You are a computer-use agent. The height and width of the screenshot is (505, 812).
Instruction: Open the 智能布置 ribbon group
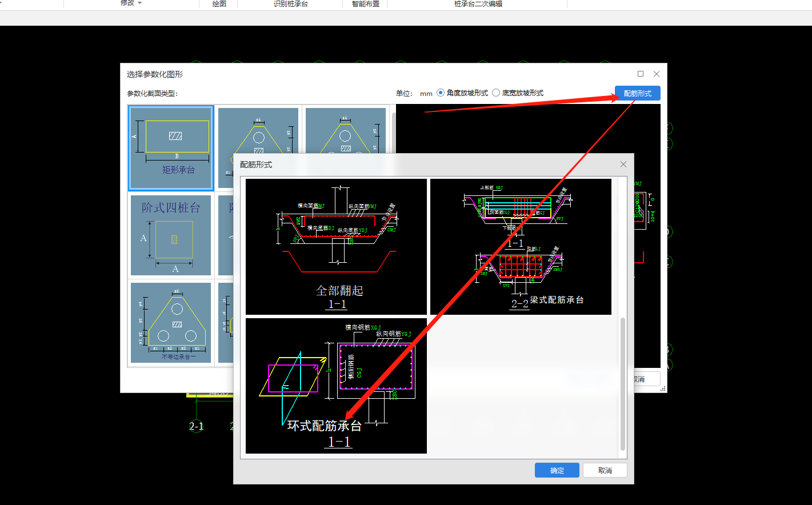365,4
